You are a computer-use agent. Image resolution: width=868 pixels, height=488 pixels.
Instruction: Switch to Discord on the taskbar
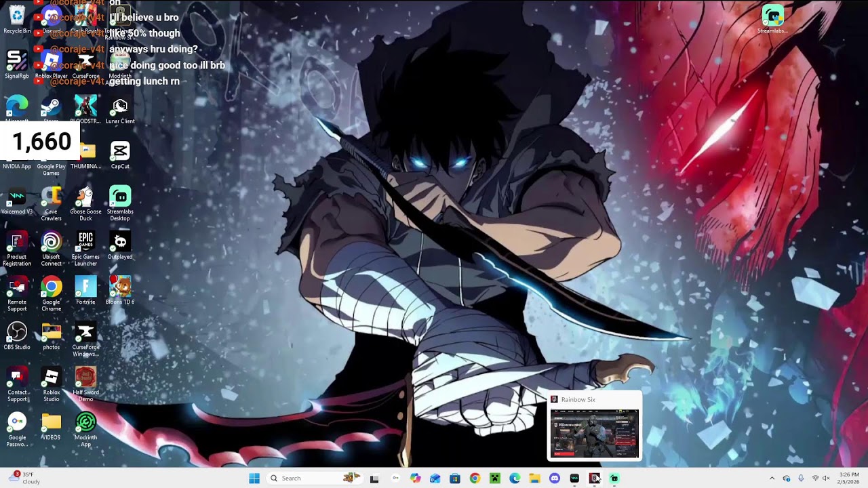pyautogui.click(x=555, y=479)
